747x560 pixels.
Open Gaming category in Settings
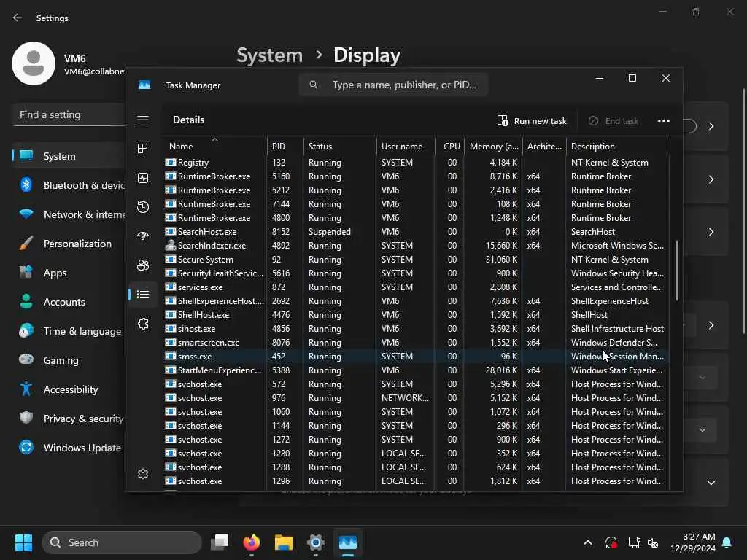tap(69, 360)
